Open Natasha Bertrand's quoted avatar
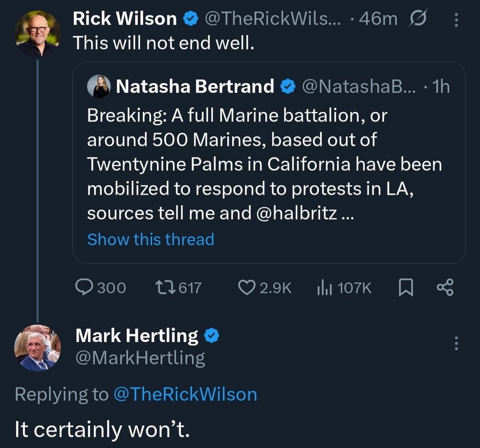Screen dimensions: 480x448 [99, 87]
